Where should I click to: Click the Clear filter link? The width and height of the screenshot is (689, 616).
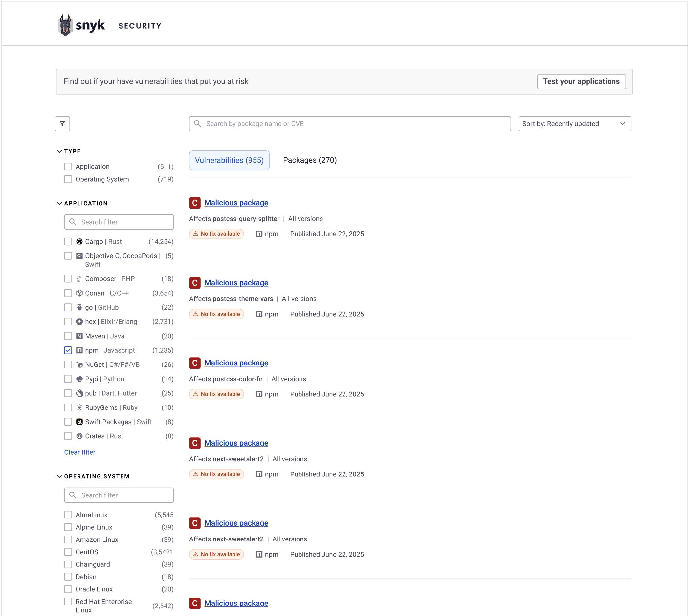pos(80,452)
